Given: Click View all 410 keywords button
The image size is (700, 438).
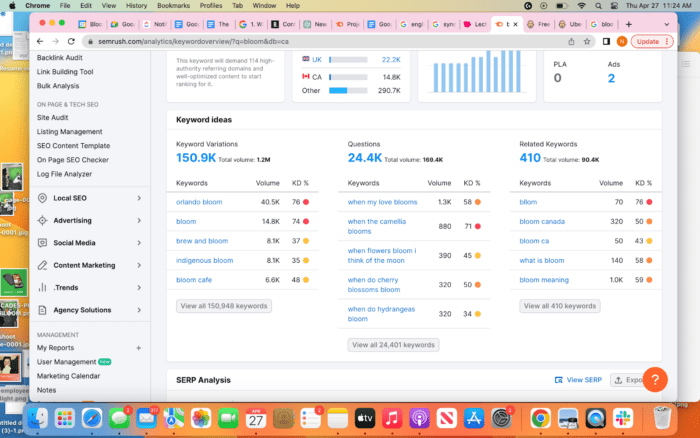Looking at the screenshot, I should click(559, 306).
